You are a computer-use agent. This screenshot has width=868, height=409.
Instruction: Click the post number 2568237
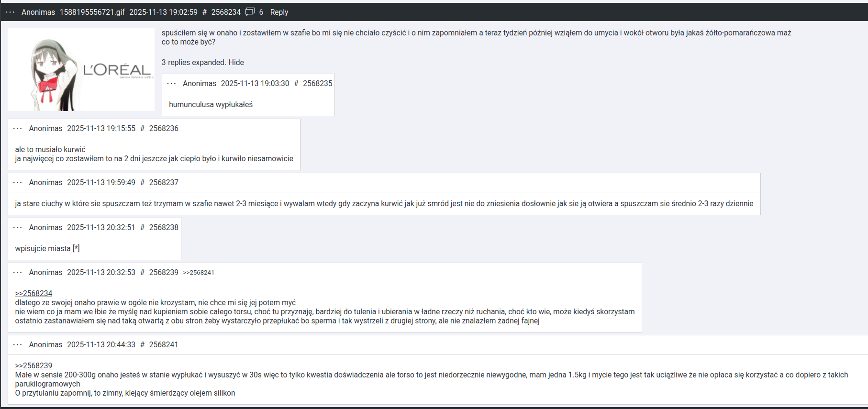tap(164, 182)
